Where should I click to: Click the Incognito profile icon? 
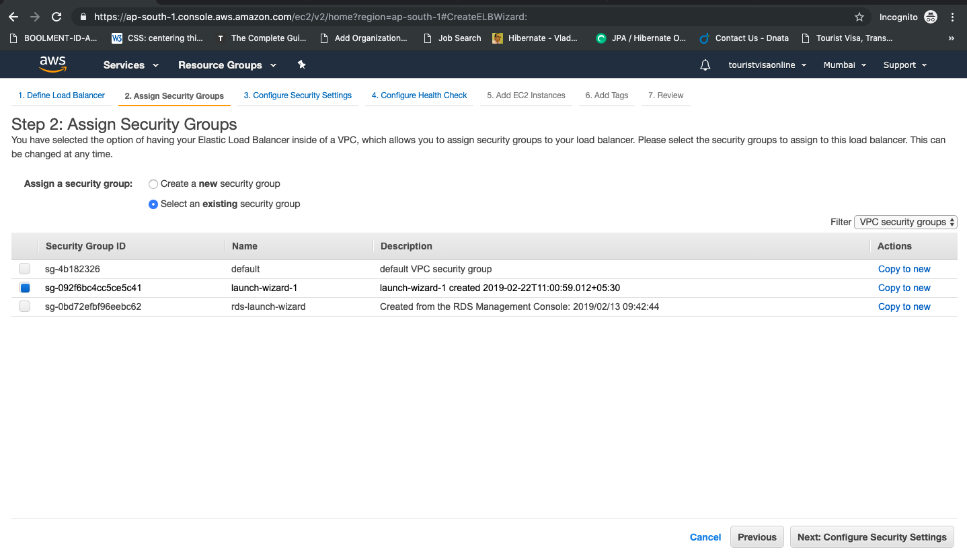click(x=931, y=17)
